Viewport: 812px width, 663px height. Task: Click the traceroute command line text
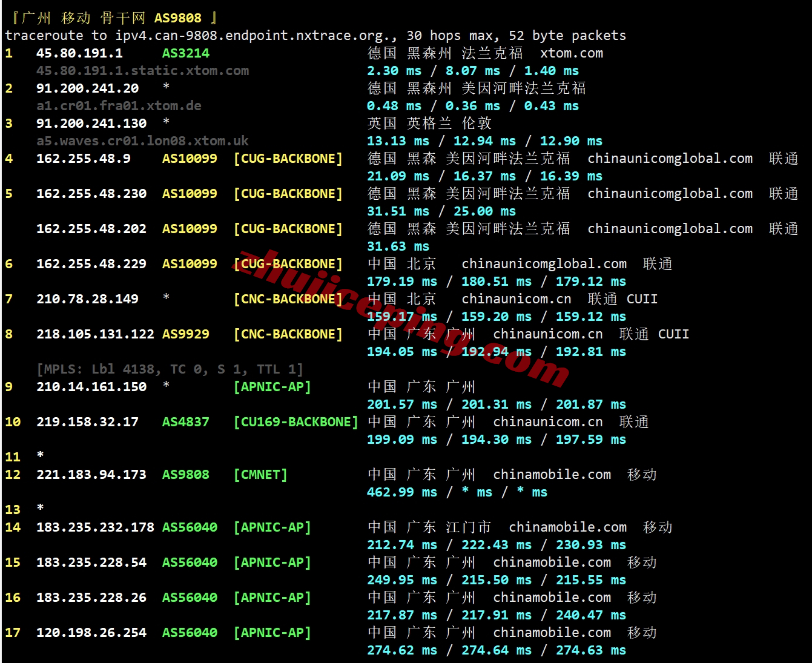pyautogui.click(x=315, y=36)
